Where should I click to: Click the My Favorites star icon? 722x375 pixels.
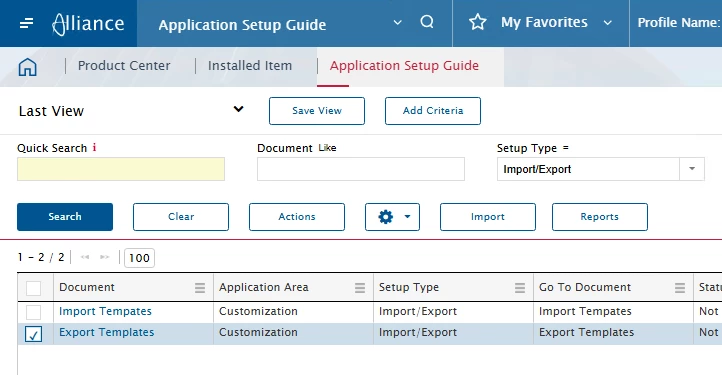coord(477,22)
